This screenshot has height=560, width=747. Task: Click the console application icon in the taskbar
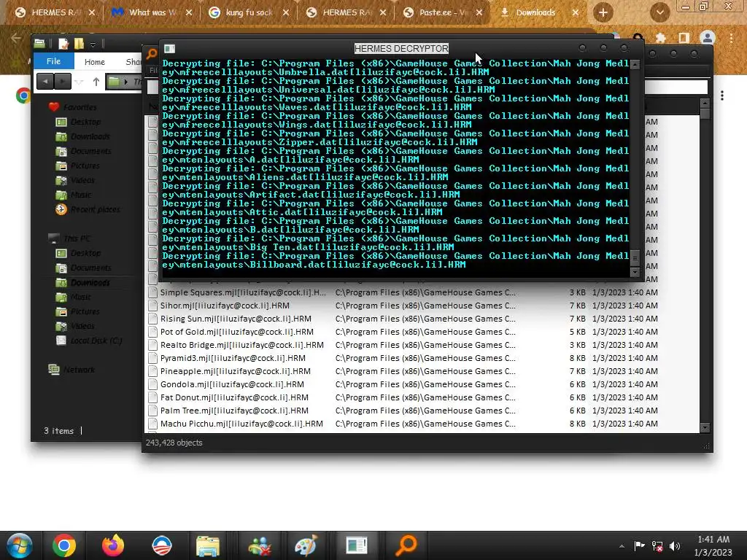pos(356,545)
